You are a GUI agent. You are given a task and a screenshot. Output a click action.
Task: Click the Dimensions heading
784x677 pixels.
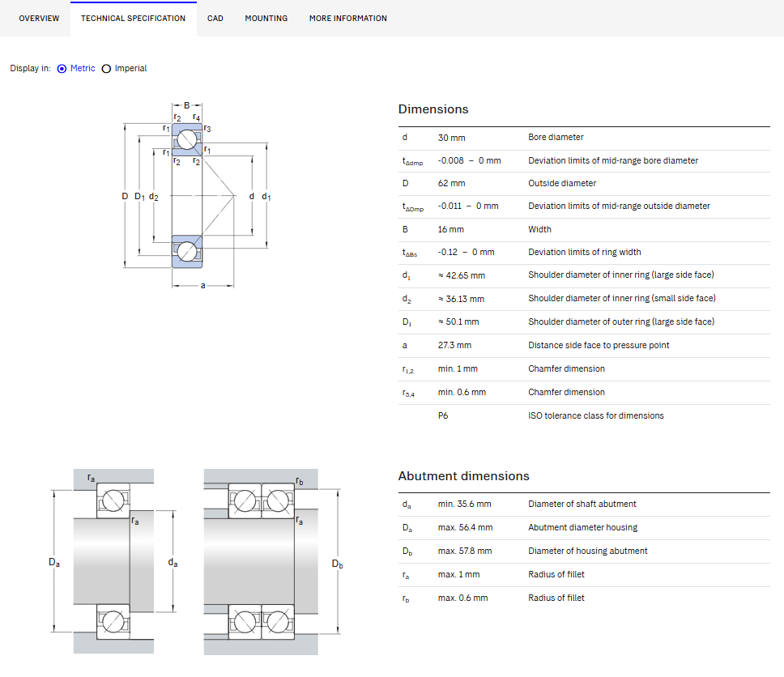click(433, 109)
